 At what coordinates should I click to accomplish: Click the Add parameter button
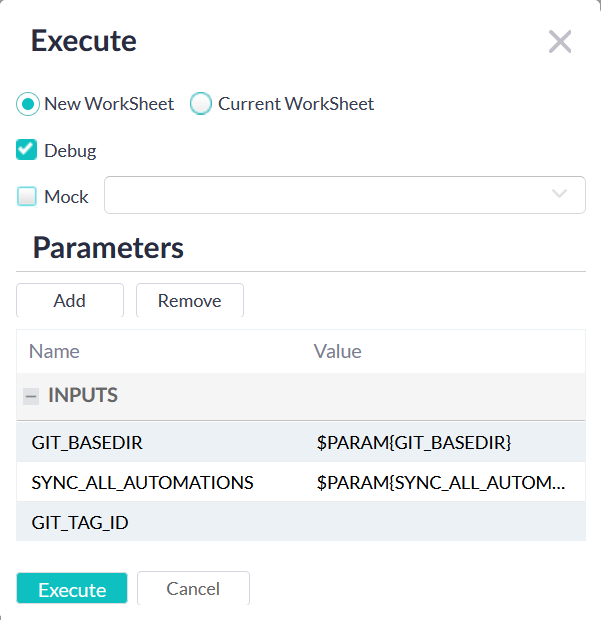(x=69, y=301)
